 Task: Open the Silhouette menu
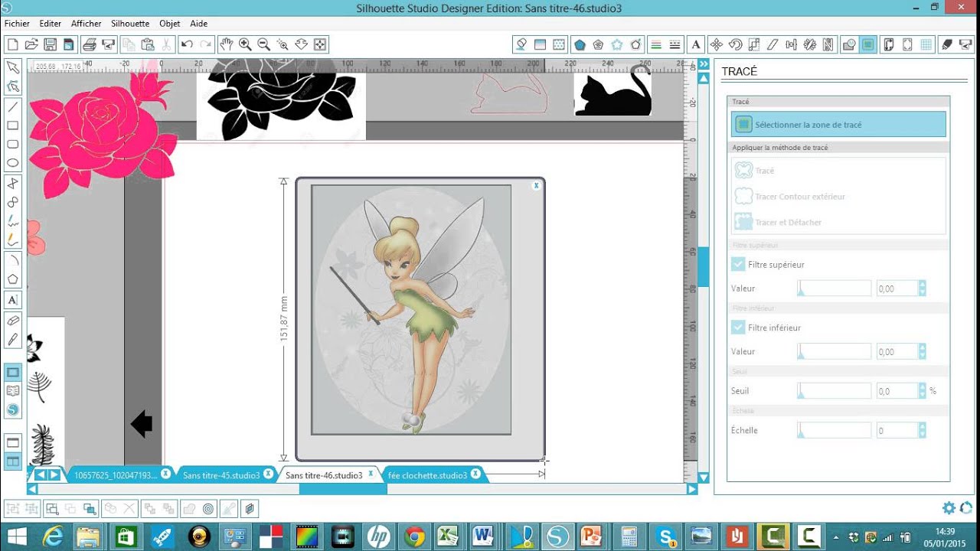(x=130, y=24)
